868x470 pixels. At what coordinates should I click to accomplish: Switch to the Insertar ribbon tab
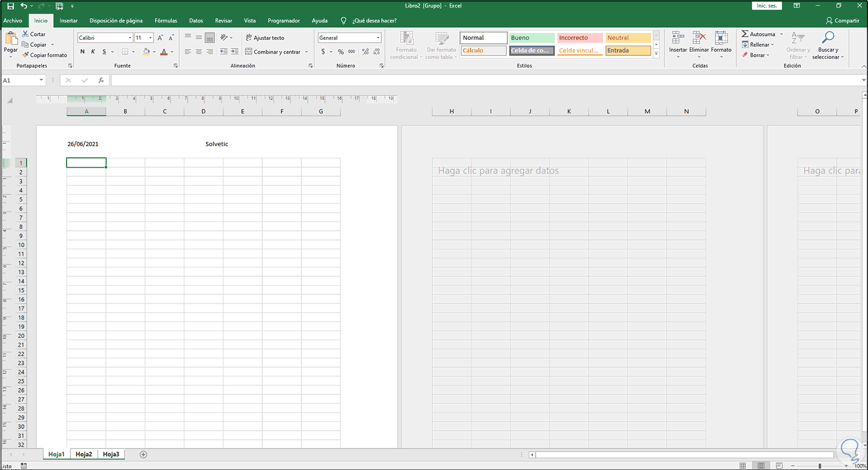click(68, 21)
